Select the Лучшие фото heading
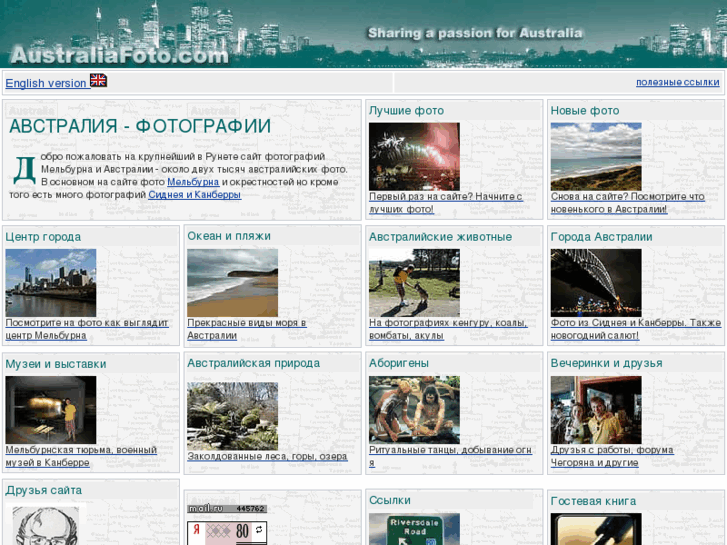 [x=406, y=110]
